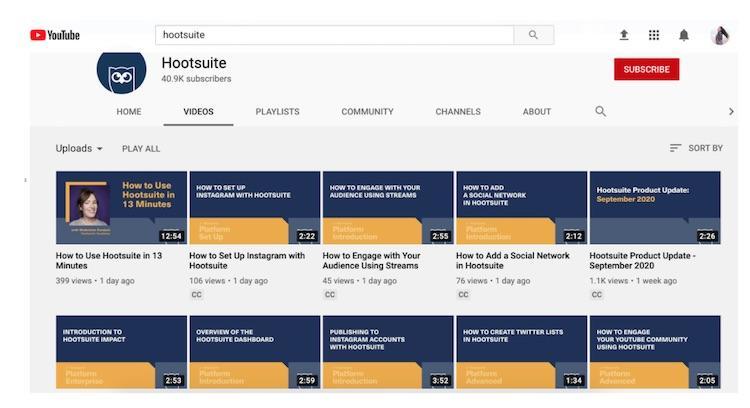Click Play All
This screenshot has height=408, width=750.
141,149
